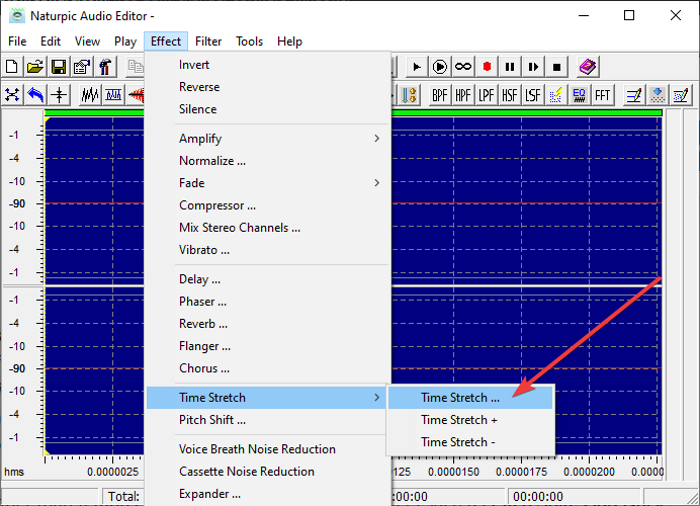Viewport: 700px width, 506px height.
Task: Start recording with red Record button
Action: (487, 67)
